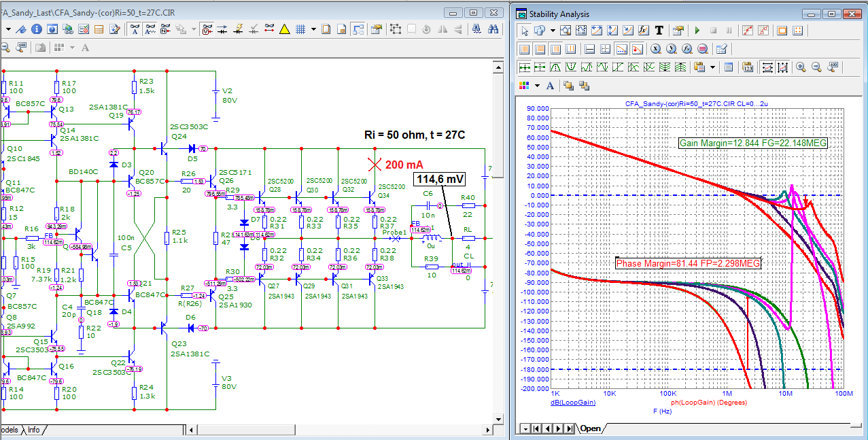The height and width of the screenshot is (440, 868).
Task: Open schematic Properties icon
Action: point(376,29)
